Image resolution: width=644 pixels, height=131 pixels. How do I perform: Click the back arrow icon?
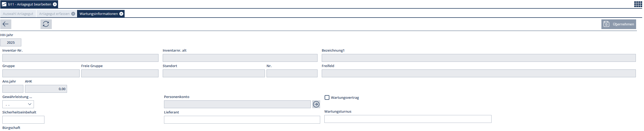(6, 24)
